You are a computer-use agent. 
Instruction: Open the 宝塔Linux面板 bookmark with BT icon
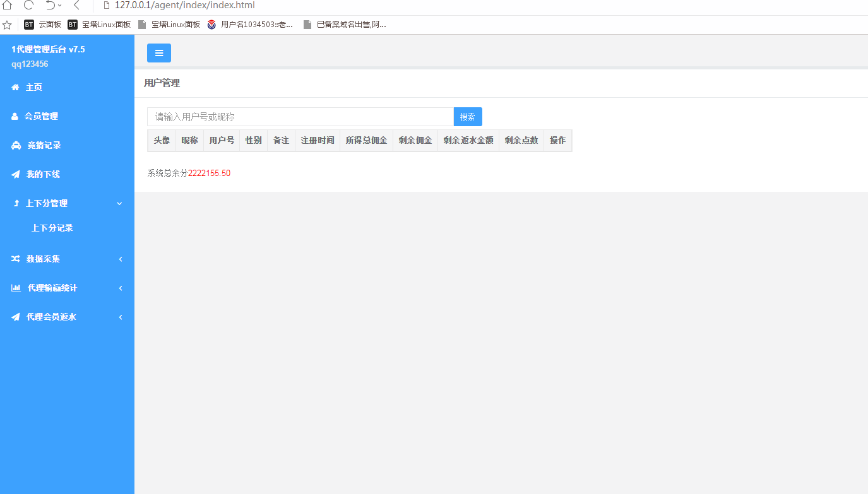click(99, 25)
